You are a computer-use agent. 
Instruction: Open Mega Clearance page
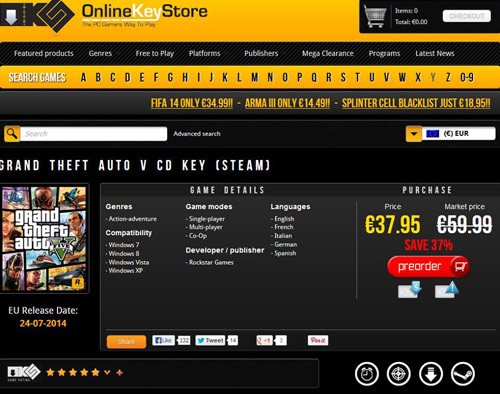point(328,53)
